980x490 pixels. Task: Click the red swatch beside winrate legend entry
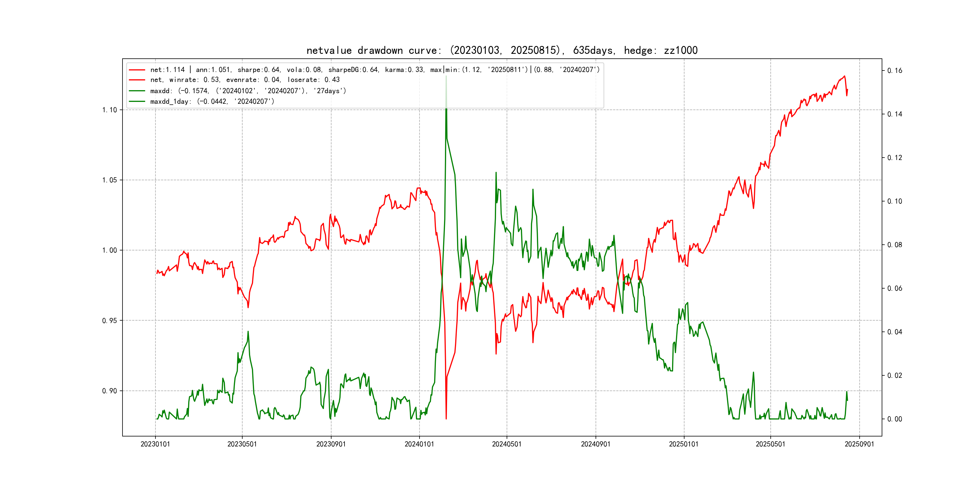137,80
